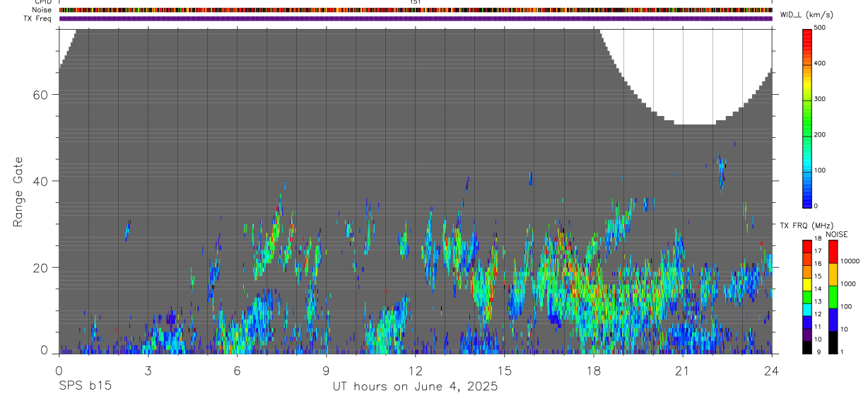This screenshot has width=868, height=401.
Task: Click the 14 MHz frequency legend value
Action: (819, 289)
